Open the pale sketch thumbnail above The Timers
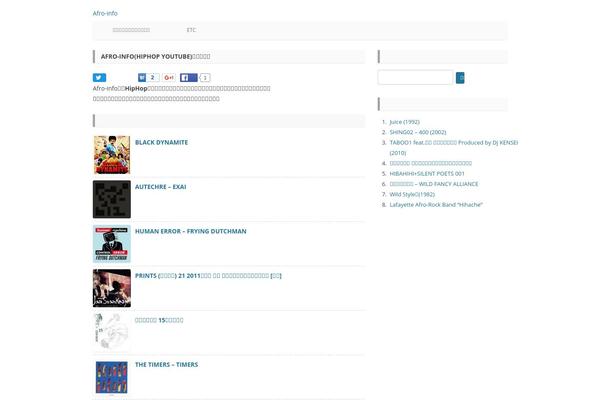This screenshot has width=600, height=400. pos(112,331)
